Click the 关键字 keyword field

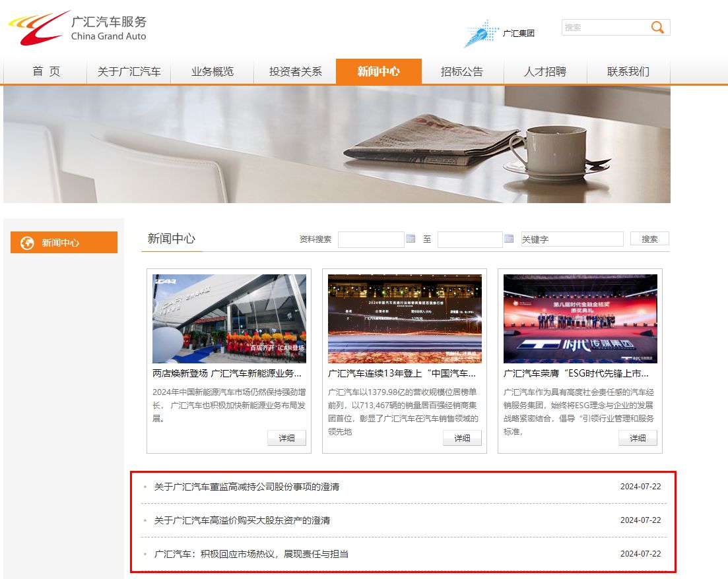(572, 239)
